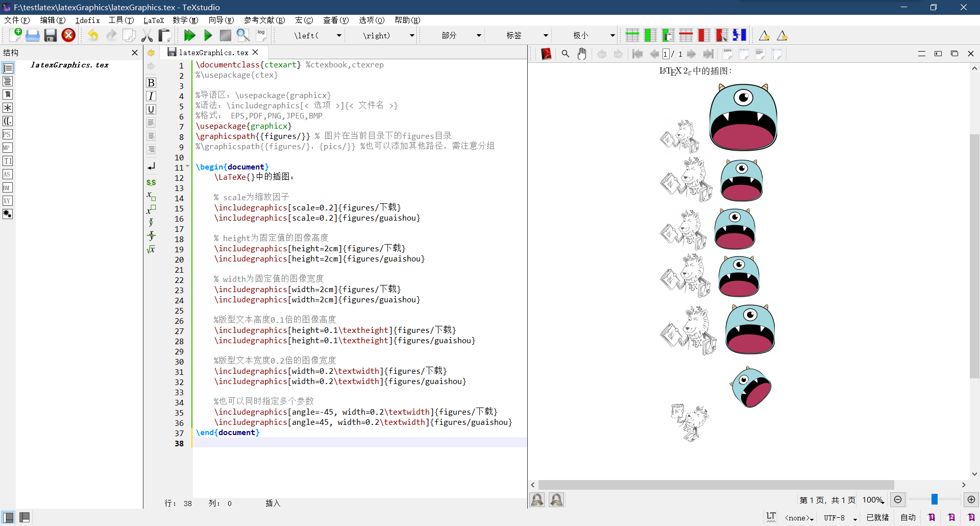Switch to the latexGraphics.tex editor tab
This screenshot has width=980, height=526.
click(x=213, y=52)
